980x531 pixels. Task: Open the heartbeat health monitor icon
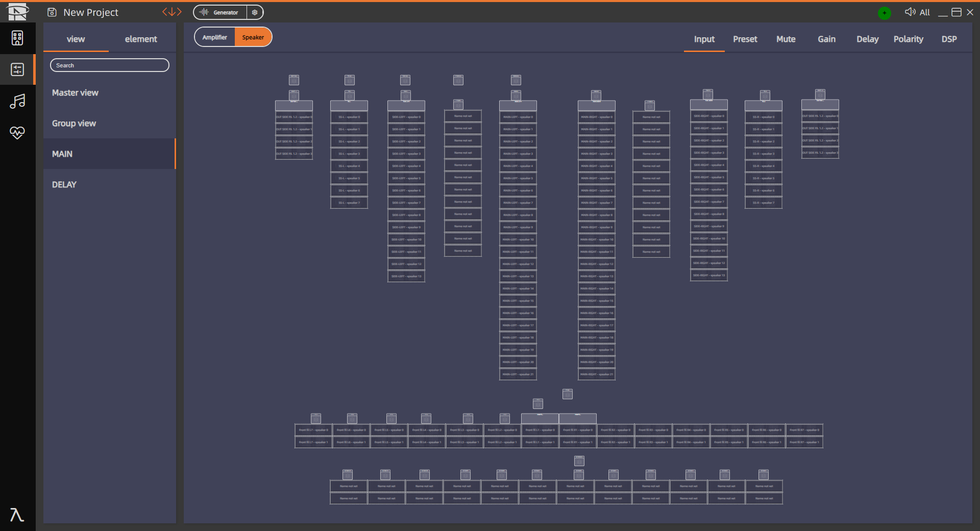pyautogui.click(x=17, y=133)
